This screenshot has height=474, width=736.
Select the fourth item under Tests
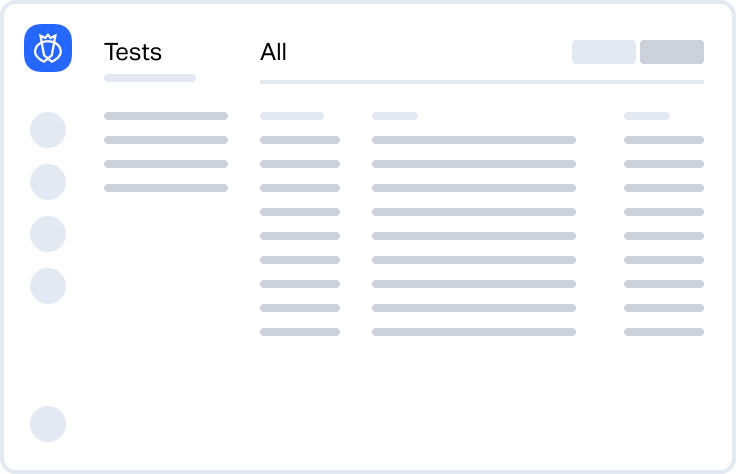(x=166, y=188)
